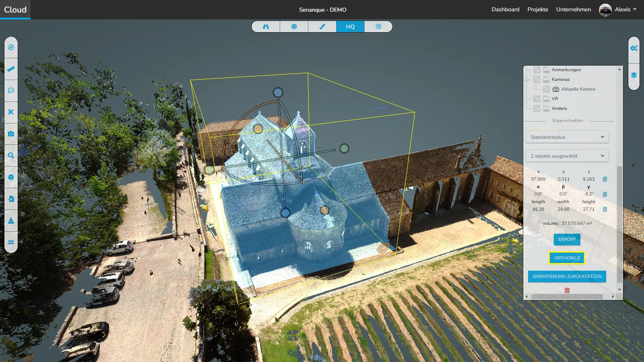644x362 pixels.
Task: Toggle the Kameras checkbox
Action: pos(537,79)
